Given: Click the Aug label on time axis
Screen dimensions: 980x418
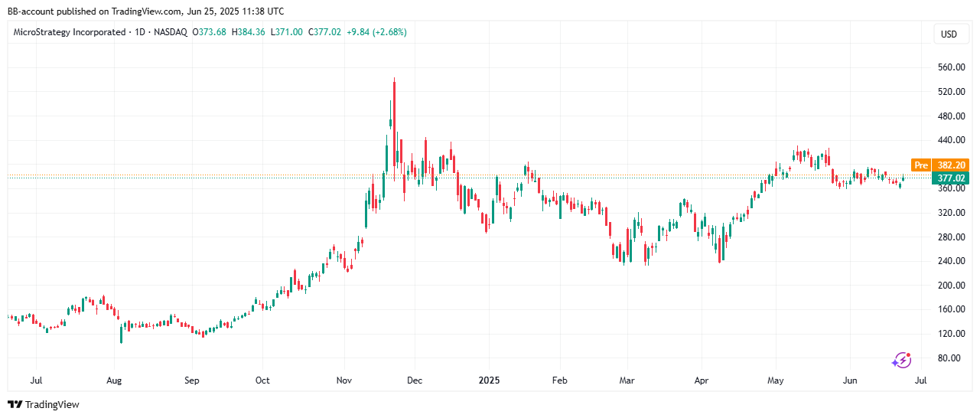Looking at the screenshot, I should click(114, 380).
